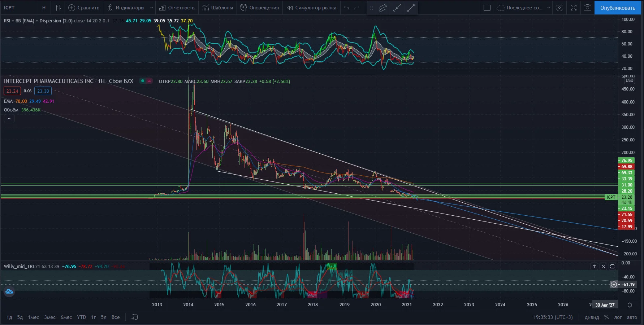Toggle the авто auto scale
The width and height of the screenshot is (644, 325).
point(632,317)
